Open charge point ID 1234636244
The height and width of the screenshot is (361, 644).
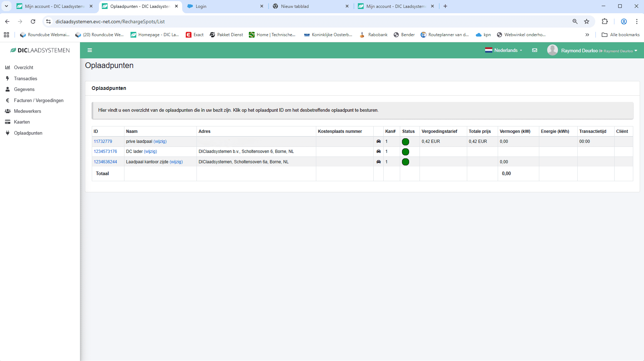105,162
